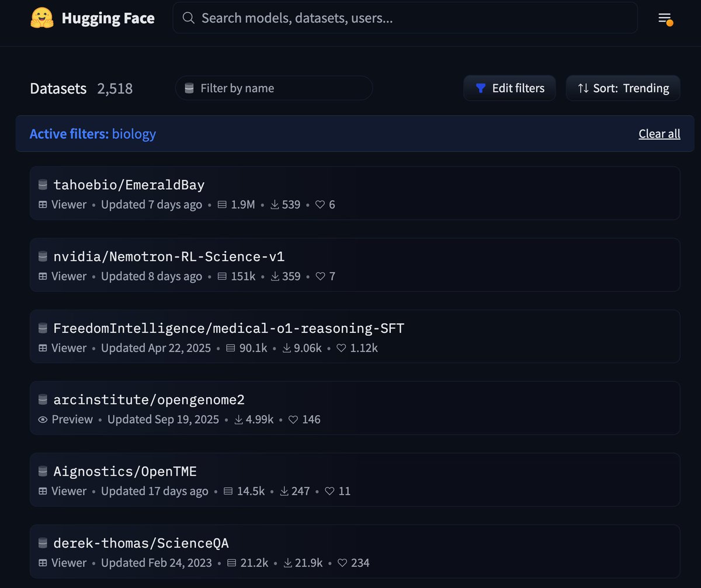Click the Clear all link
The height and width of the screenshot is (588, 701).
[660, 134]
